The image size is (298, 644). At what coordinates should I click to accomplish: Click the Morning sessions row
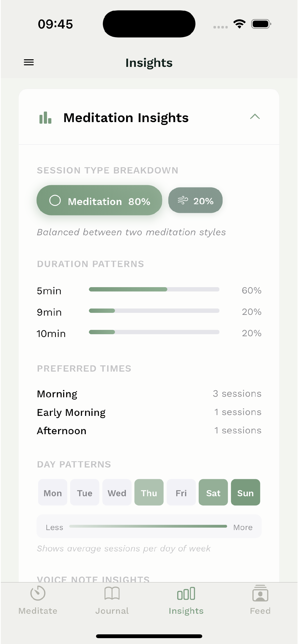149,394
